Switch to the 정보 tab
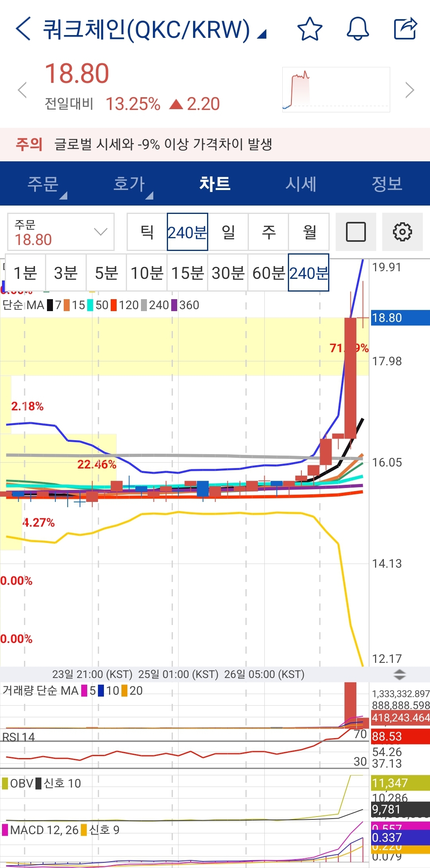Screen dimensions: 430x868 tap(387, 184)
